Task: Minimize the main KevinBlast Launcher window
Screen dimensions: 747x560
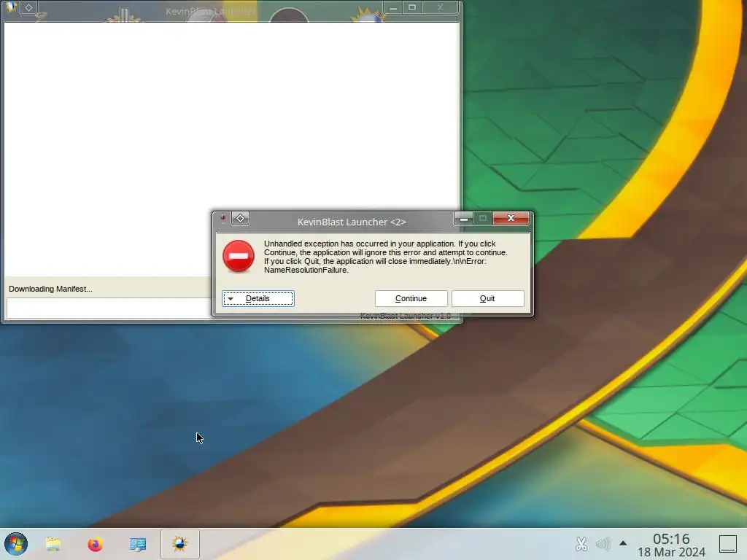Action: point(393,7)
